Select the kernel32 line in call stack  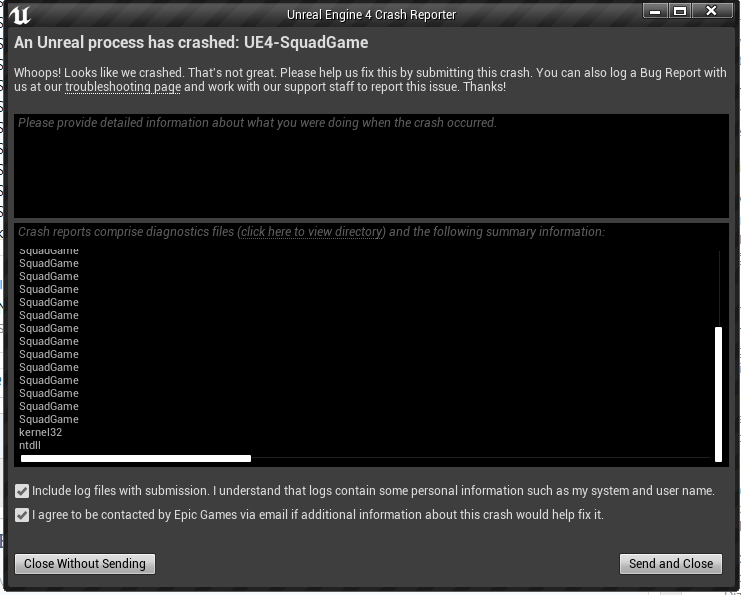pos(41,432)
